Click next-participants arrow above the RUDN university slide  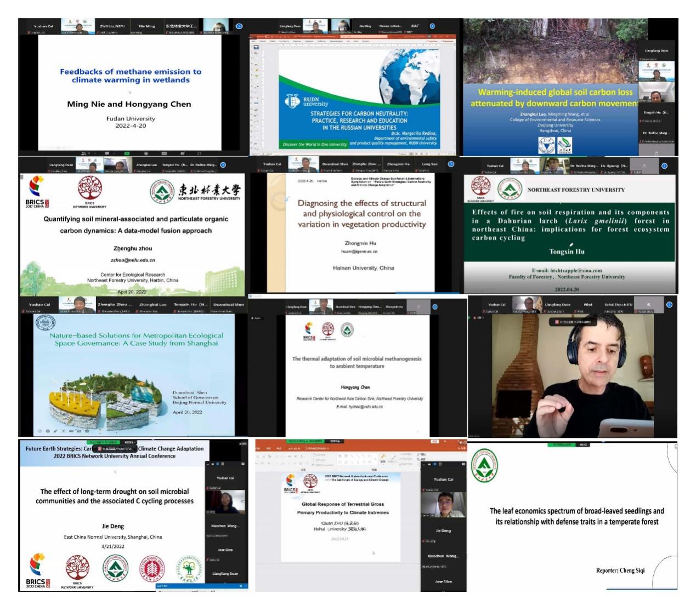coord(432,26)
